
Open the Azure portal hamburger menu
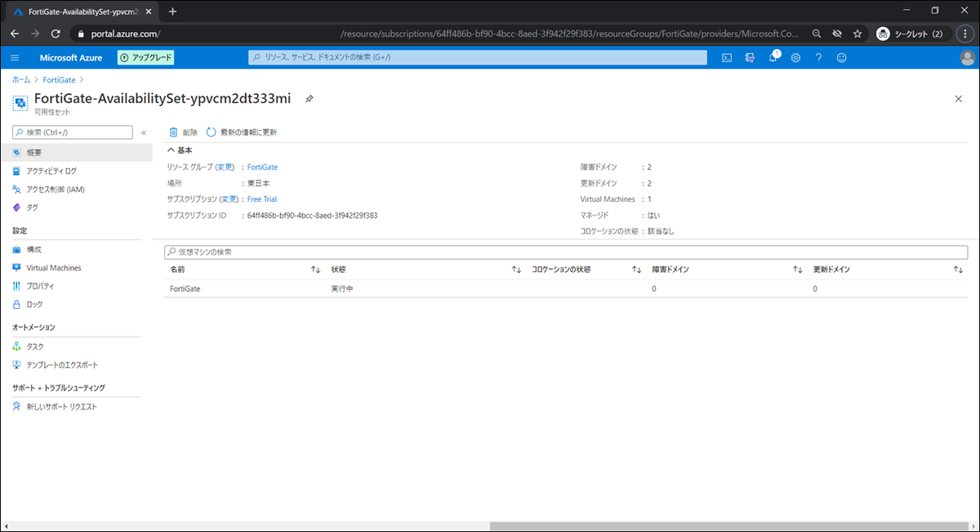[15, 57]
